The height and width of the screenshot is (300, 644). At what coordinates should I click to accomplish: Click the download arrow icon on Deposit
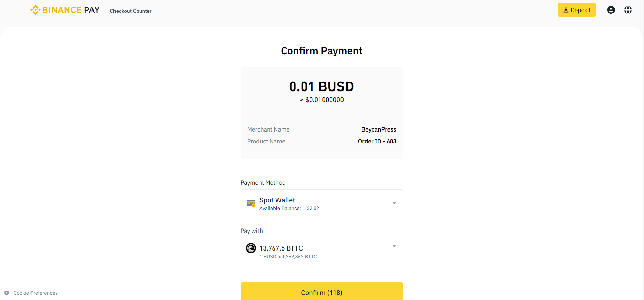point(566,10)
